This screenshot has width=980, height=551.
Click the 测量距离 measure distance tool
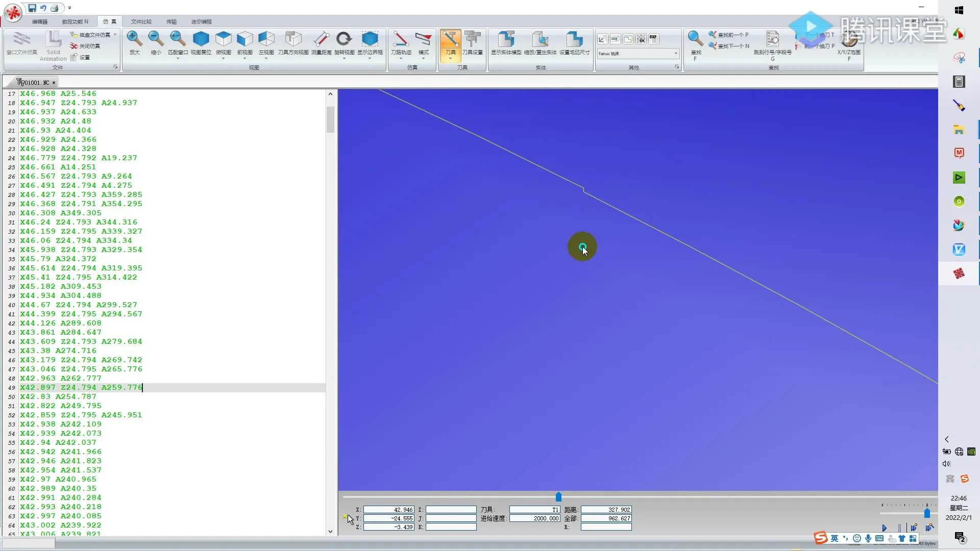tap(321, 40)
